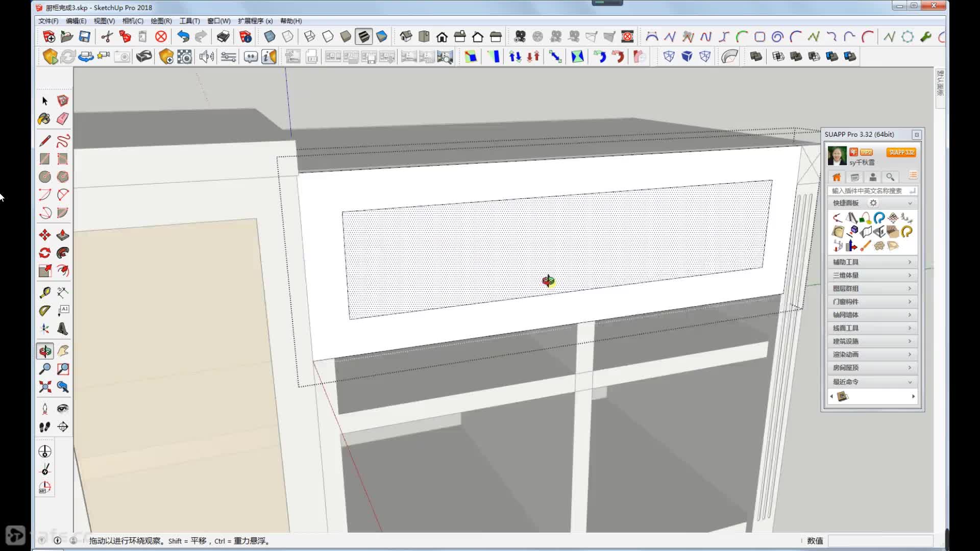Open SUAPP user profile tab

[x=873, y=177]
